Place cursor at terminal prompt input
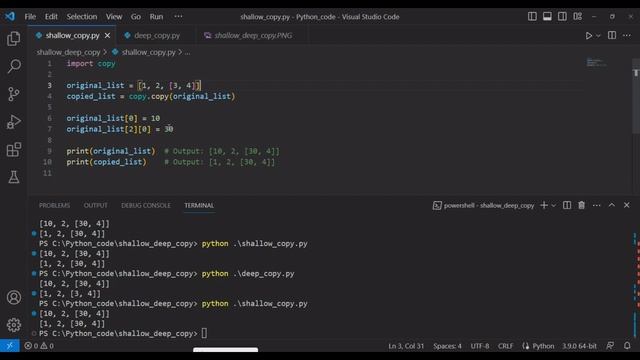Image resolution: width=640 pixels, height=360 pixels. tap(204, 333)
